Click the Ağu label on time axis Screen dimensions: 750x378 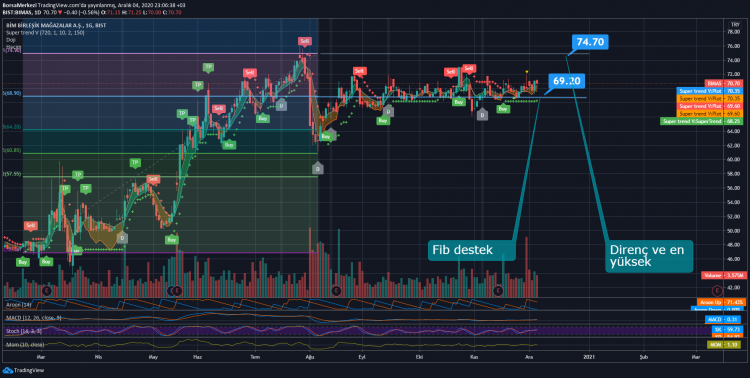[311, 357]
